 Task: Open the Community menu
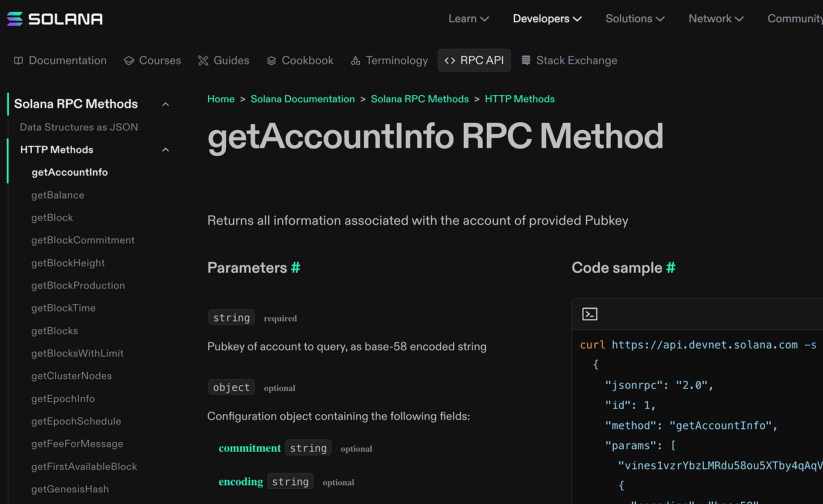coord(795,19)
